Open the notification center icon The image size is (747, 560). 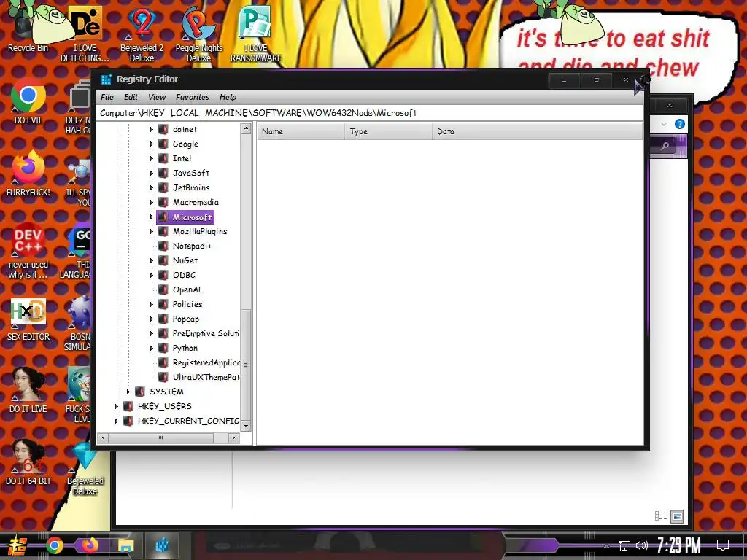pos(723,545)
